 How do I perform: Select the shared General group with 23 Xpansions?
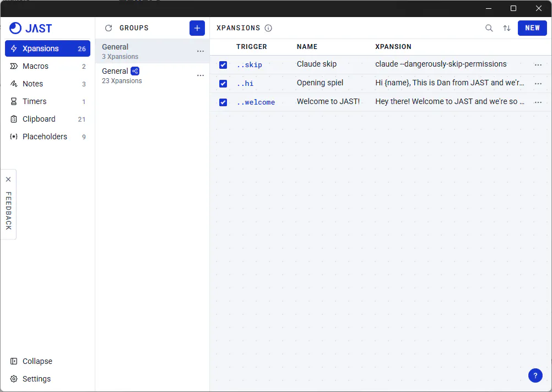[x=153, y=75]
